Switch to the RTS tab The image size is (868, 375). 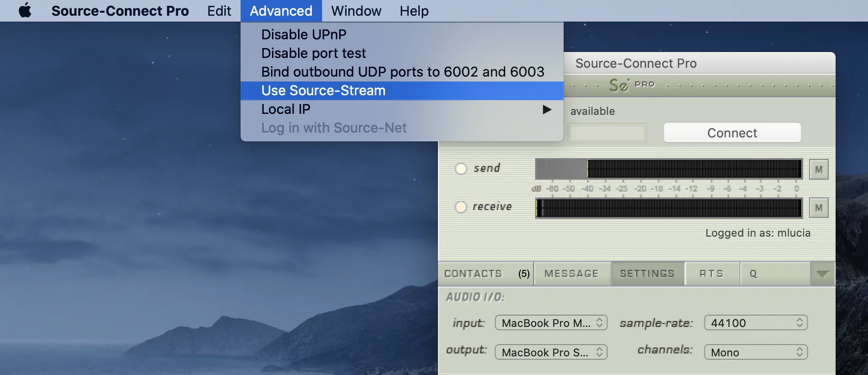click(712, 273)
